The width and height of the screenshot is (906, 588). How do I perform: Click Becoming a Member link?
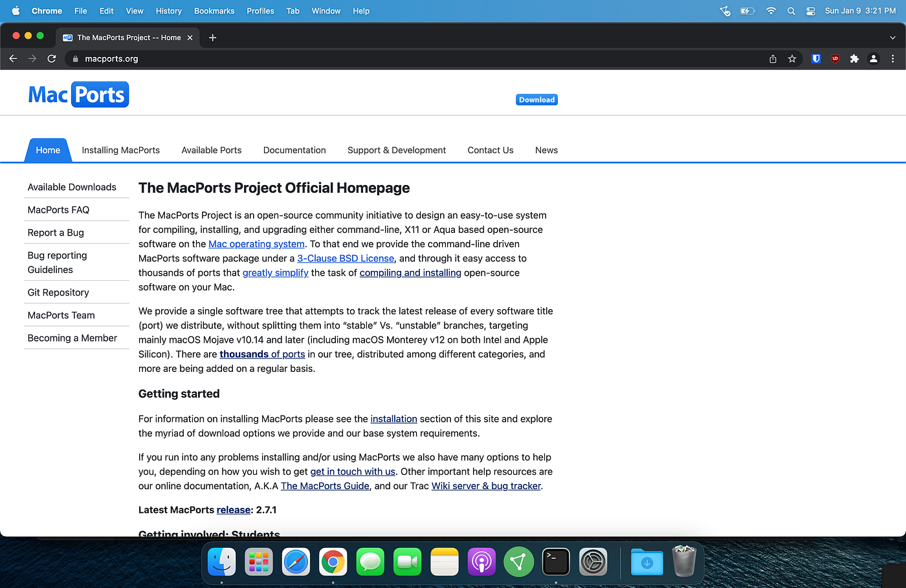click(72, 338)
